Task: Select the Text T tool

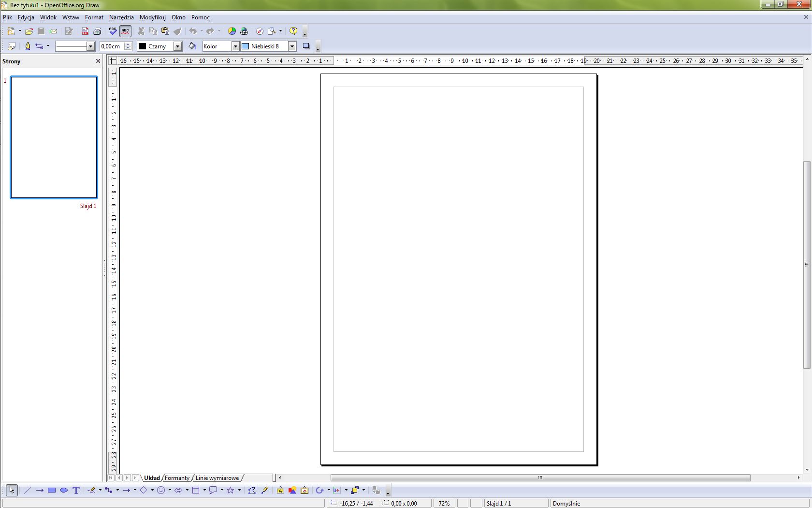Action: 76,490
